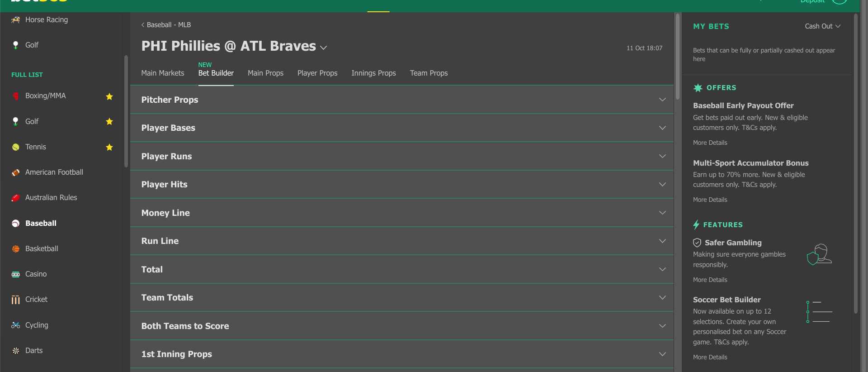Go to Cricket in Full List
This screenshot has width=868, height=372.
pyautogui.click(x=36, y=299)
